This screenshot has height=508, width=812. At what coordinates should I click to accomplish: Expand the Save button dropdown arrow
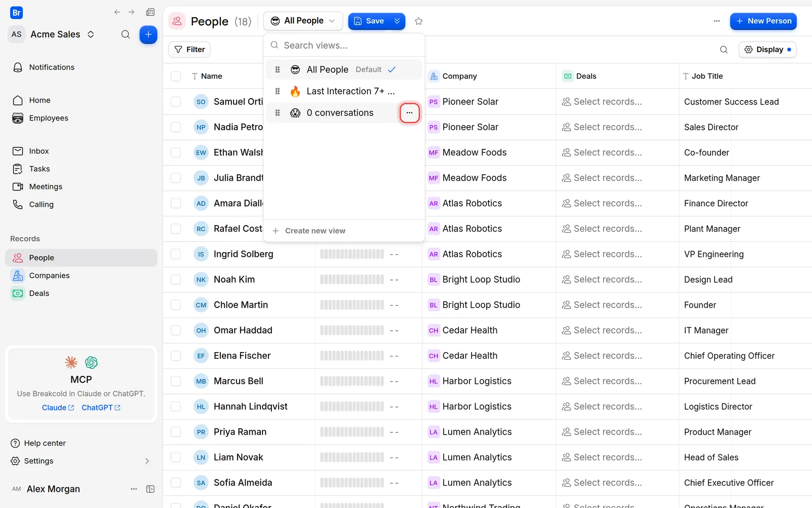pos(397,21)
